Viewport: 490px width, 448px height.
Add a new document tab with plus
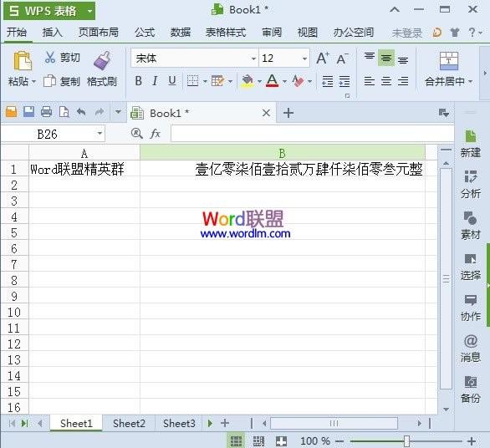[x=288, y=113]
